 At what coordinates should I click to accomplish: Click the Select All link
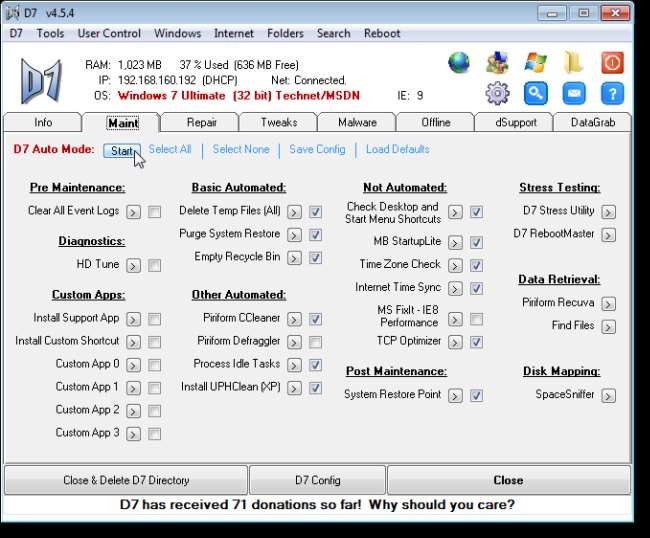point(170,150)
